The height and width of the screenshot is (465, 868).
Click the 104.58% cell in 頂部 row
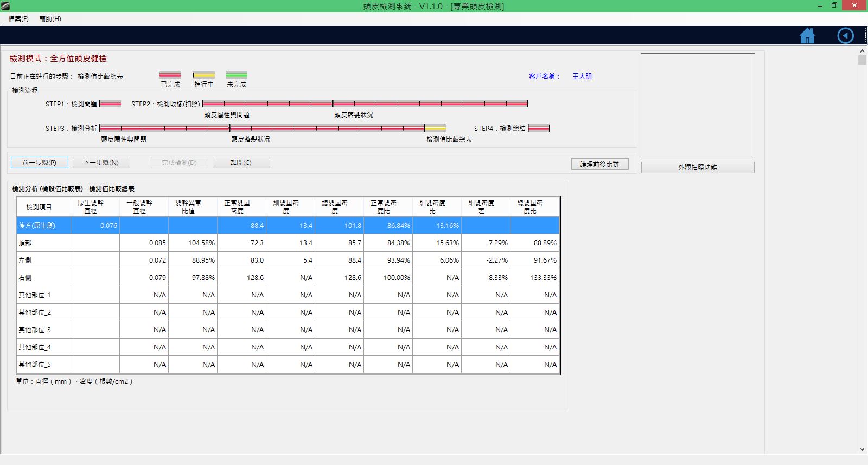click(193, 243)
